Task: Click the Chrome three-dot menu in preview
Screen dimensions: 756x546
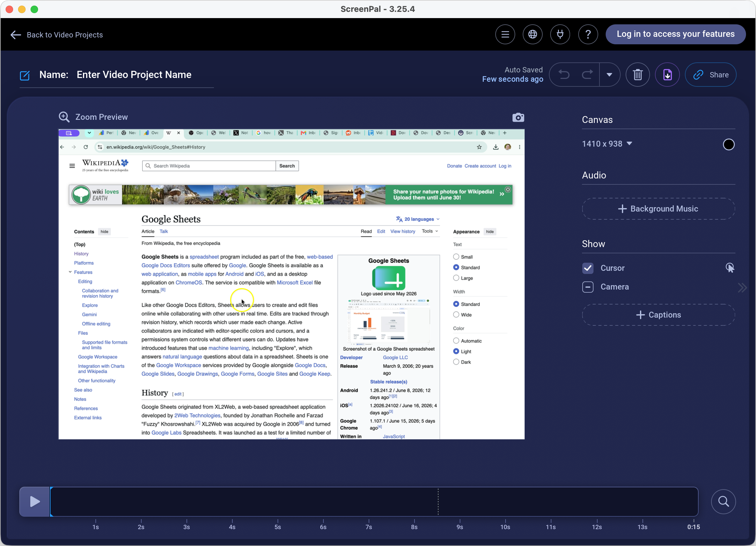Action: 519,147
